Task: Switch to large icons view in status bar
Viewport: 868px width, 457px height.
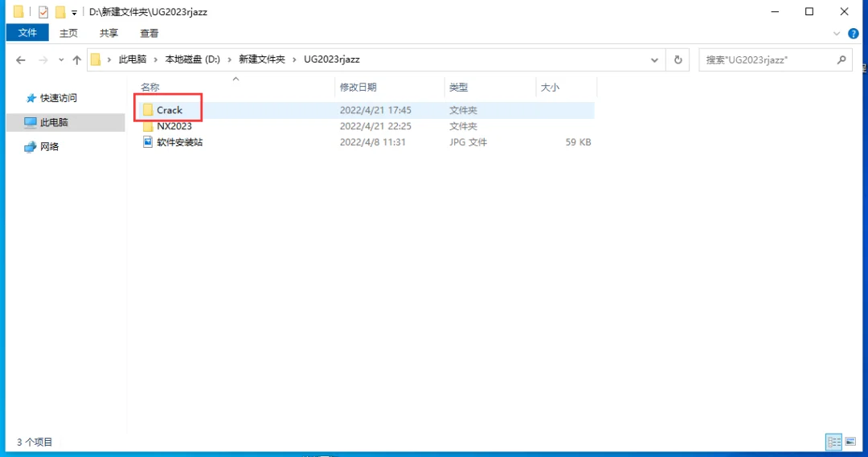Action: (850, 442)
